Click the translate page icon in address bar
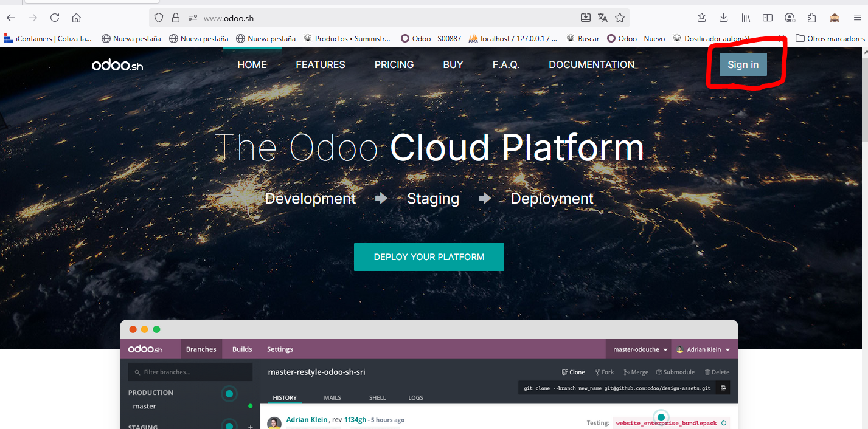Viewport: 868px width, 429px height. (x=602, y=18)
